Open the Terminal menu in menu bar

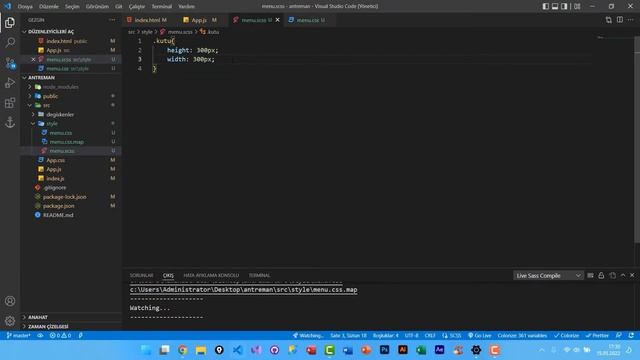tap(162, 6)
